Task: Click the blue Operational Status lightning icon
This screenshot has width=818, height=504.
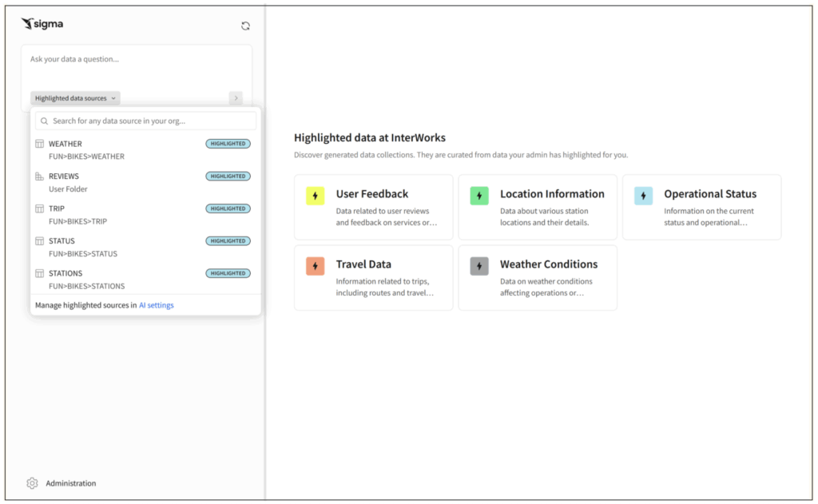Action: tap(643, 196)
